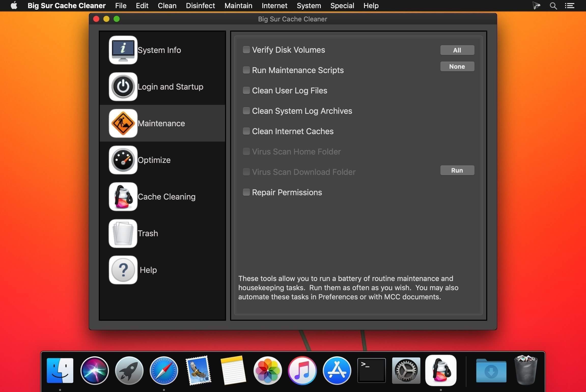Select the Login and Startup power icon
586x392 pixels.
click(123, 87)
